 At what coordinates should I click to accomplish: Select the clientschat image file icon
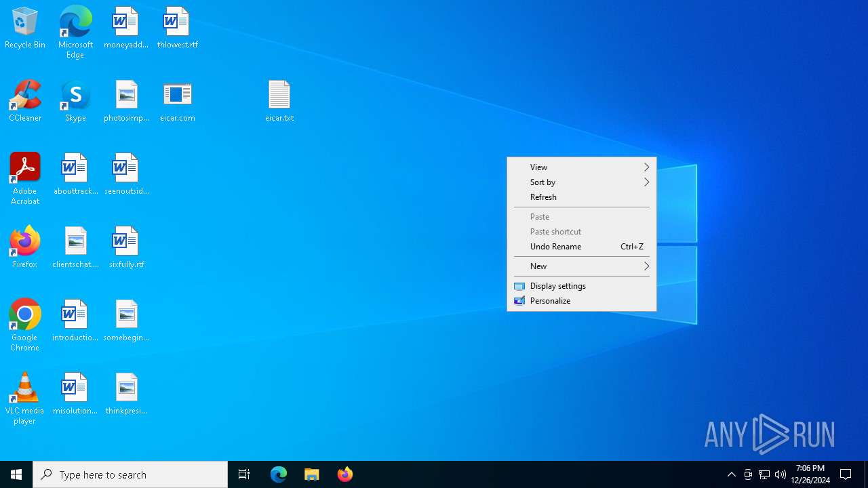75,248
